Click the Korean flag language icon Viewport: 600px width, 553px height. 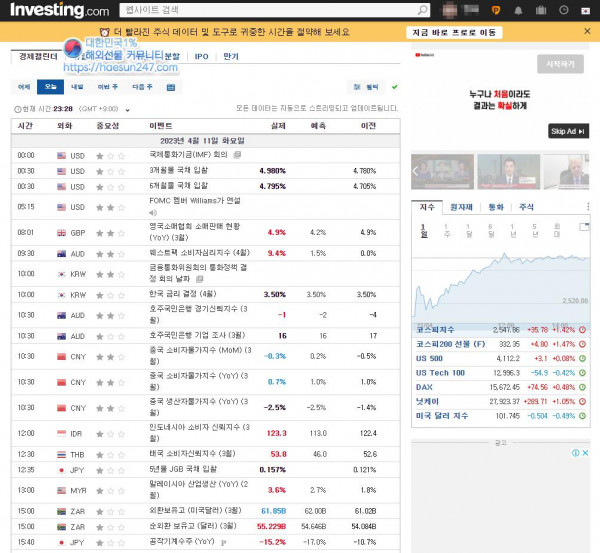pyautogui.click(x=585, y=11)
